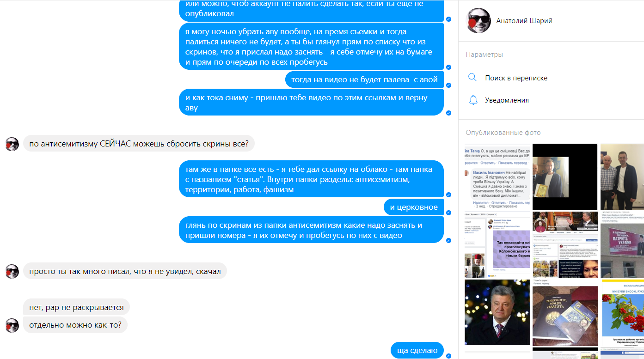Viewport: 644px width, 359px height.
Task: Open book 'Теперішнє, нація, пам'ять' photo thumbnail
Action: (x=565, y=312)
